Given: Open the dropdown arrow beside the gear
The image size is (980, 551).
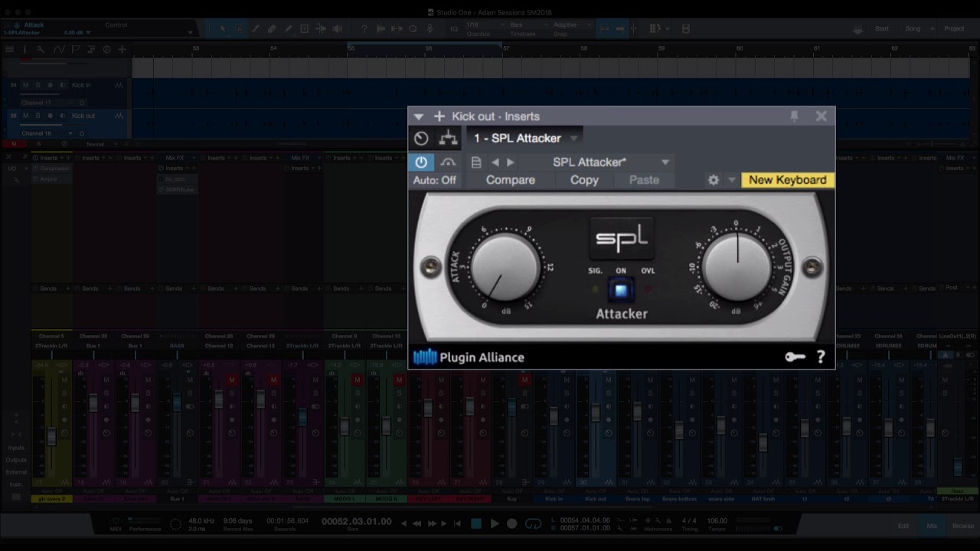Looking at the screenshot, I should pyautogui.click(x=731, y=180).
